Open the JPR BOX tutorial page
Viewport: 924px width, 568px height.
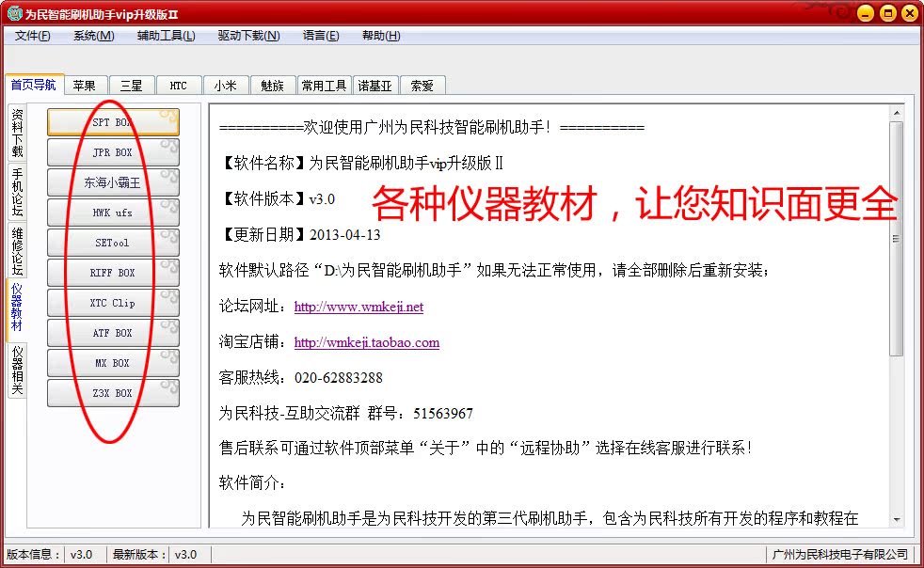click(113, 151)
